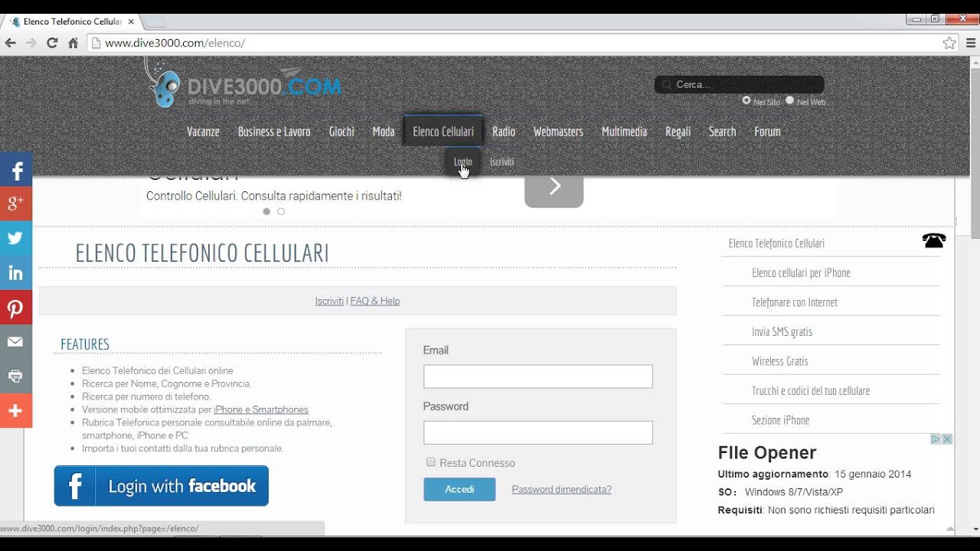Choose Login in the submenu
Screen dimensions: 980x551
pyautogui.click(x=463, y=162)
